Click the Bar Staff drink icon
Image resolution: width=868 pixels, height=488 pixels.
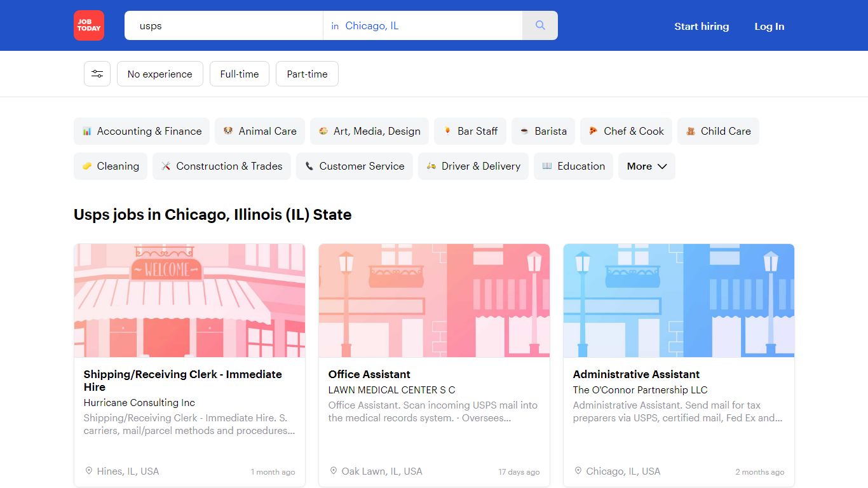pyautogui.click(x=447, y=132)
